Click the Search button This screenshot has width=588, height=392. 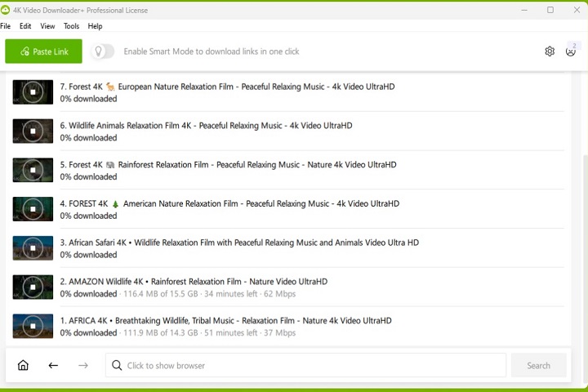click(x=538, y=365)
